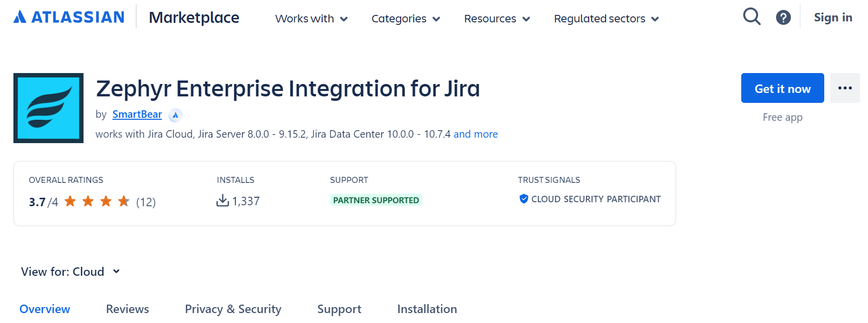The width and height of the screenshot is (868, 323).
Task: Open the Privacy & Security tab
Action: pyautogui.click(x=233, y=309)
